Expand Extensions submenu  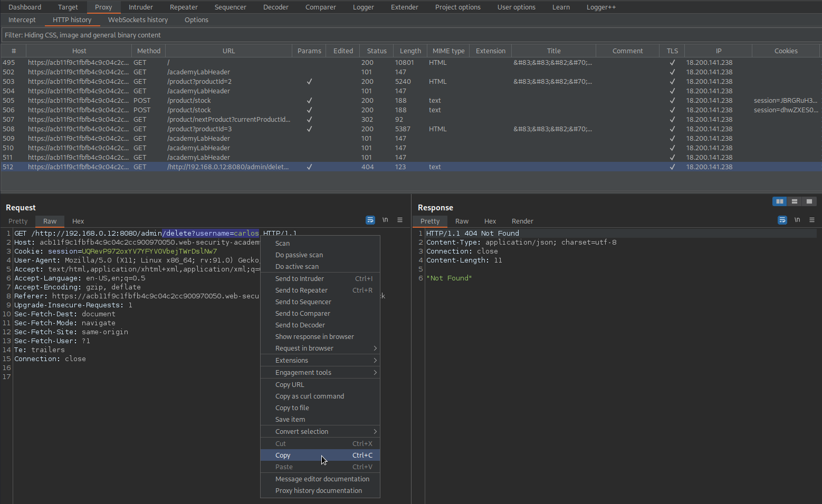(x=320, y=360)
